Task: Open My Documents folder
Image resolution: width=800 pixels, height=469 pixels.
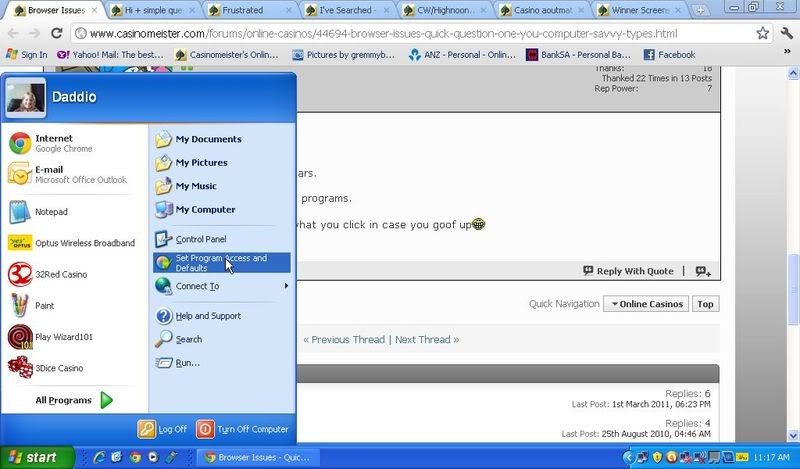Action: (x=198, y=139)
